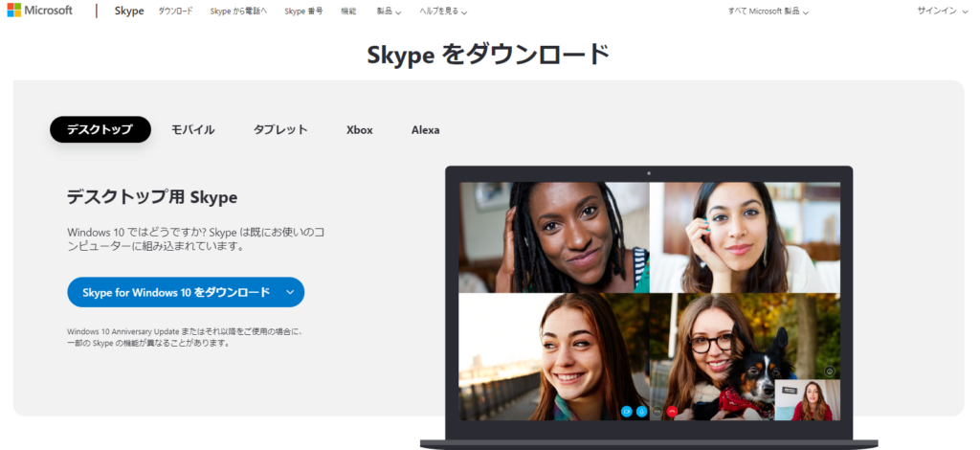This screenshot has height=450, width=980.
Task: Click the self-view video thumbnail in the call
Action: [x=807, y=400]
